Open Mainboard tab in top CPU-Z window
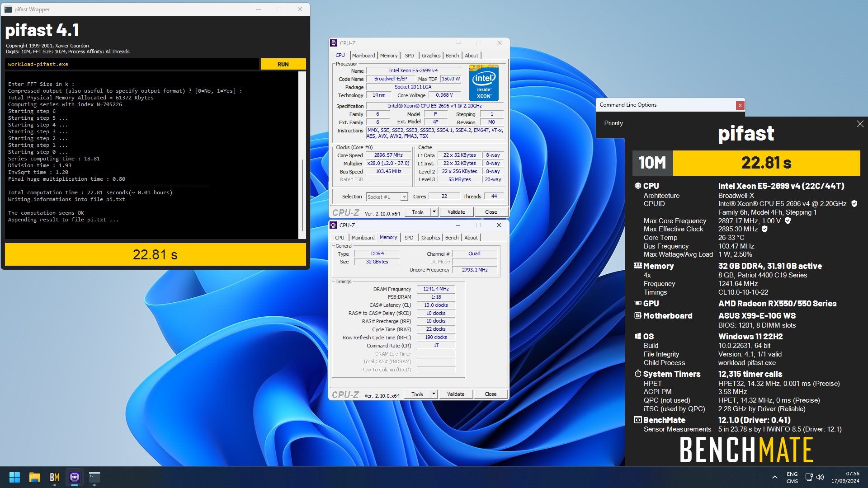Image resolution: width=868 pixels, height=488 pixels. pos(363,56)
